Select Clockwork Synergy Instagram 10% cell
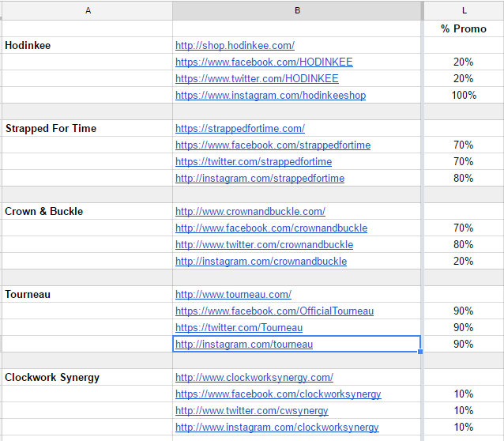 464,427
